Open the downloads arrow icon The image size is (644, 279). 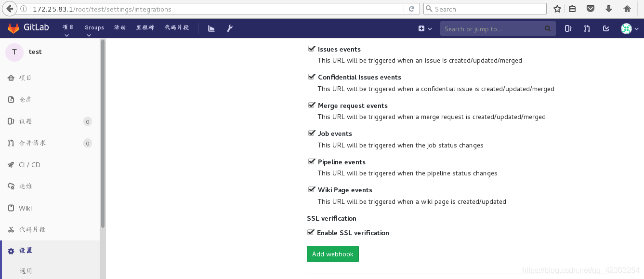click(x=609, y=9)
